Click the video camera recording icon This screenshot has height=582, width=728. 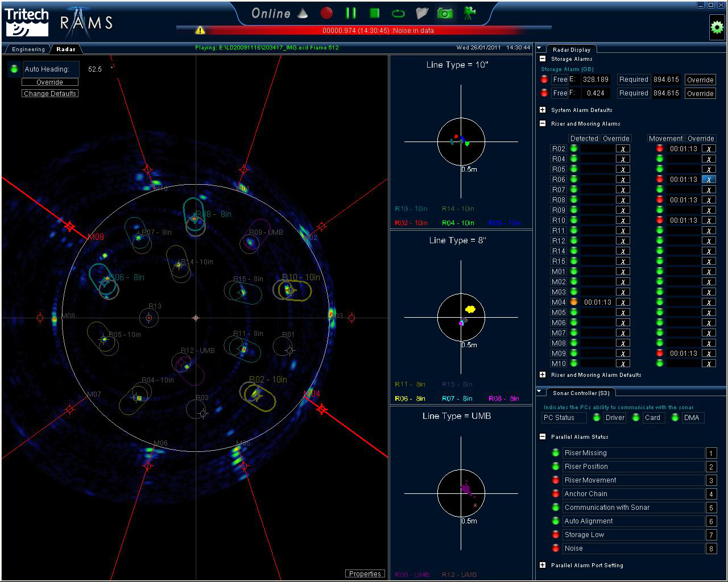[468, 13]
